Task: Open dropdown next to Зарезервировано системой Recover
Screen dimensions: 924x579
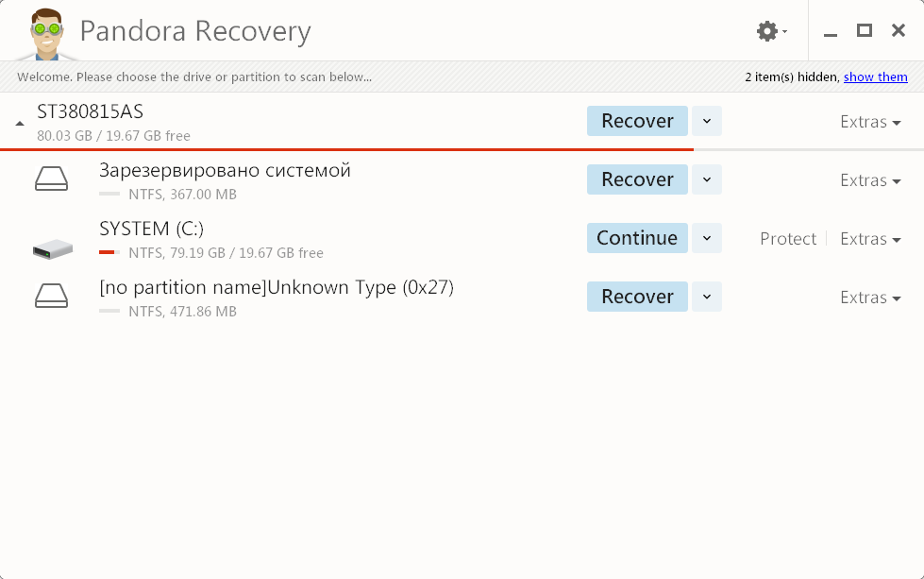Action: coord(707,179)
